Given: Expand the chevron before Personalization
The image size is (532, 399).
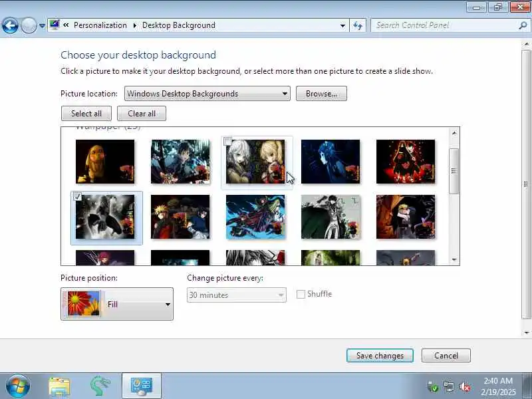Looking at the screenshot, I should [66, 25].
